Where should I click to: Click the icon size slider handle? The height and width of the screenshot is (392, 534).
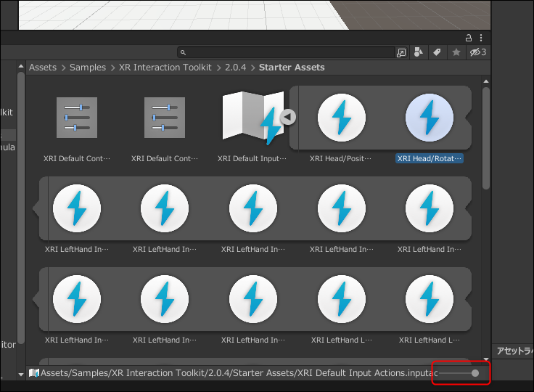pos(475,373)
